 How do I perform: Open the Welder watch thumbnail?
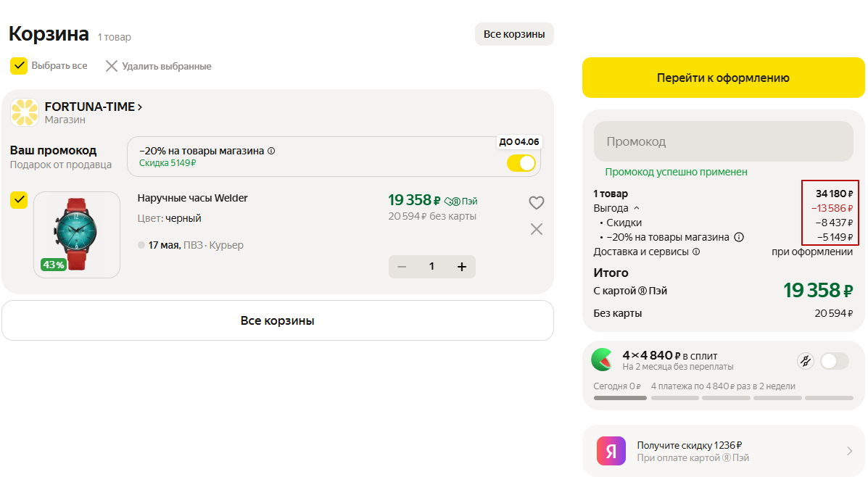click(x=77, y=235)
